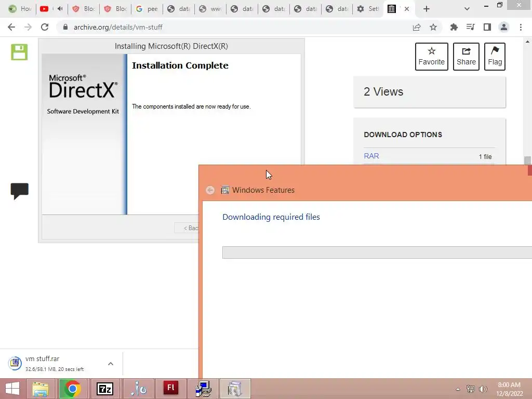Viewport: 532px width, 399px height.
Task: Launch 7-Zip from the taskbar
Action: [x=105, y=389]
